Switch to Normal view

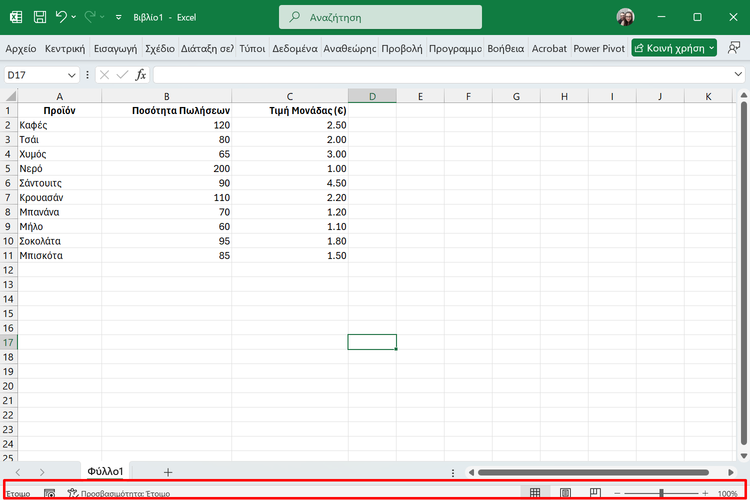pos(535,493)
